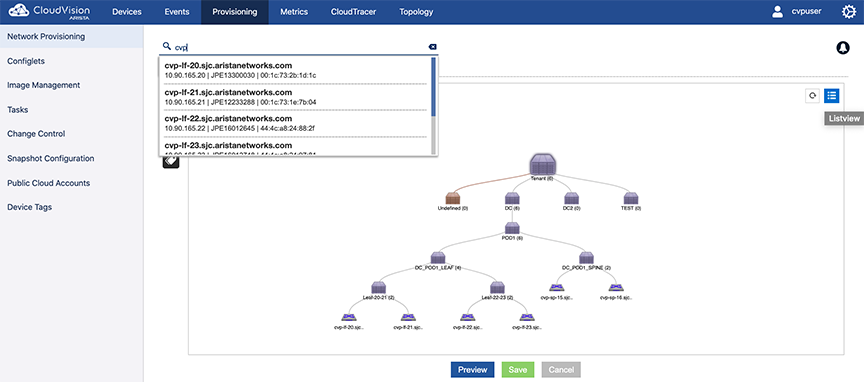The height and width of the screenshot is (382, 864).
Task: Click the search results scrollbar thumb
Action: pyautogui.click(x=434, y=87)
